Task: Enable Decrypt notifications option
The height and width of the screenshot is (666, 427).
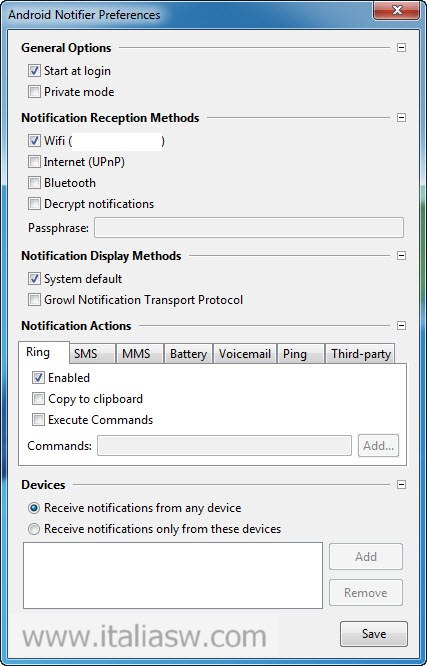Action: tap(34, 204)
